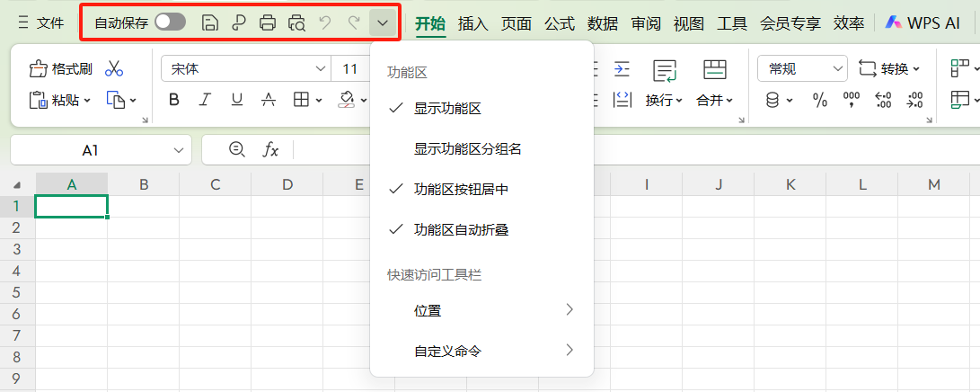The image size is (980, 392).
Task: Switch to the 数据 tab
Action: pyautogui.click(x=603, y=23)
